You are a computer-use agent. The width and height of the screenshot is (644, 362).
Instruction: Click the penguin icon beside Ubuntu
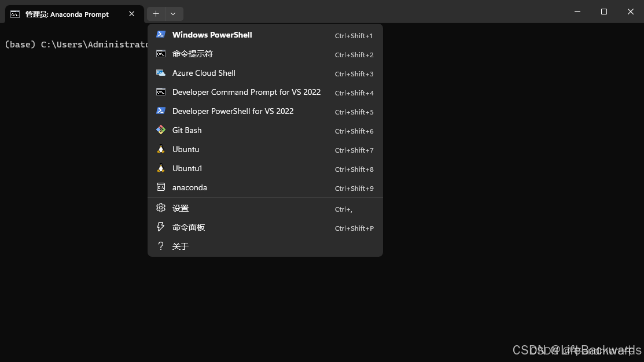click(161, 149)
